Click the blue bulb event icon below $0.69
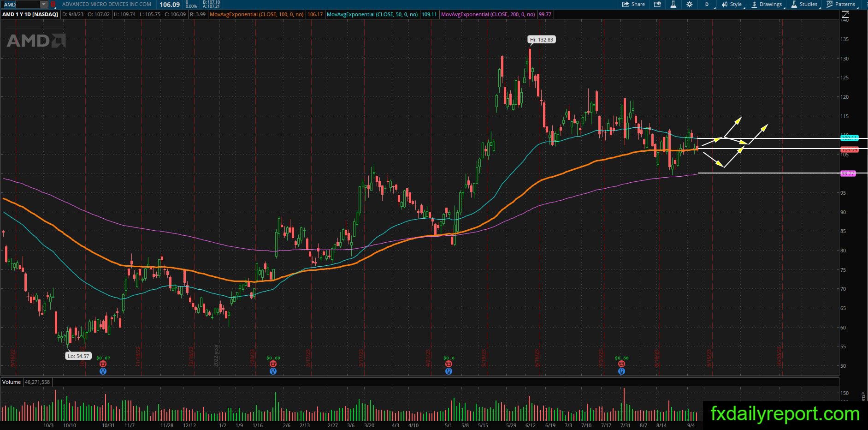The width and height of the screenshot is (868, 430). pyautogui.click(x=273, y=371)
